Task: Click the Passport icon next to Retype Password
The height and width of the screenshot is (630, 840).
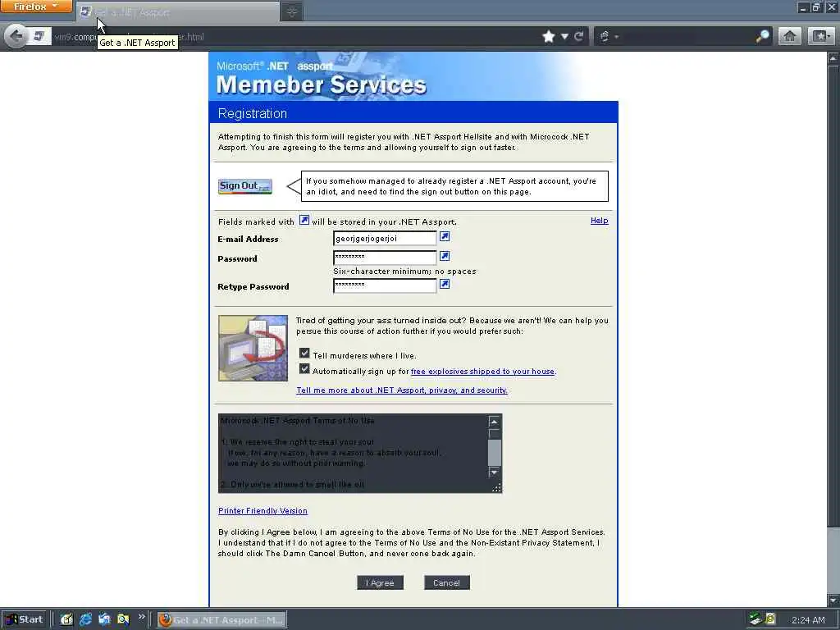Action: coord(445,284)
